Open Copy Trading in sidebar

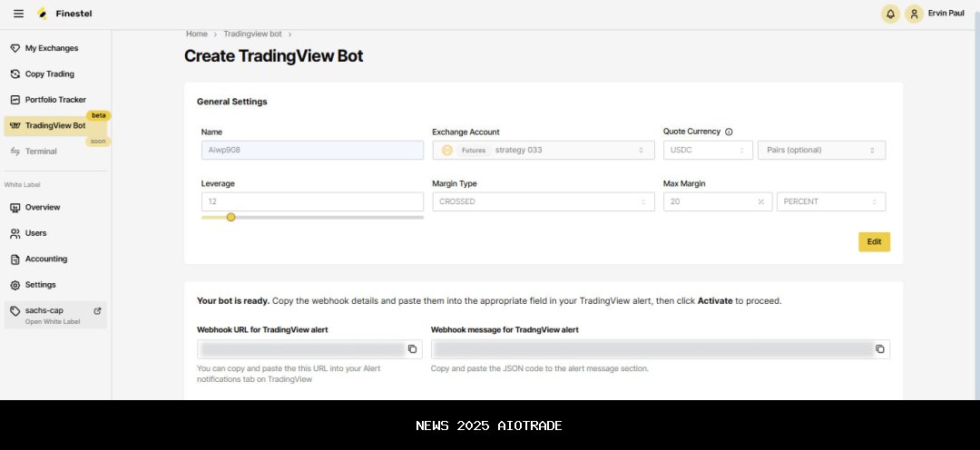[x=50, y=74]
